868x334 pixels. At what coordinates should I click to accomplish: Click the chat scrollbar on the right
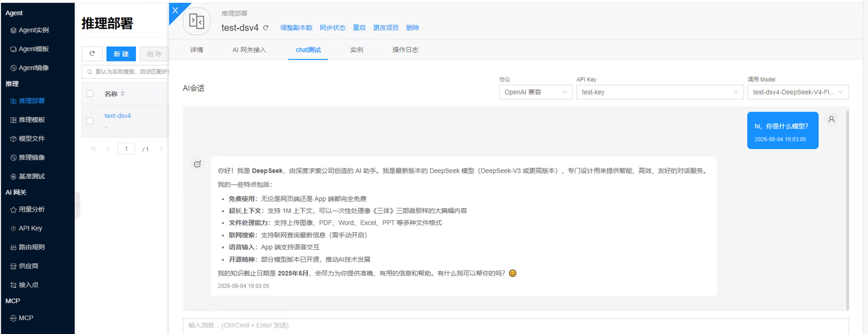point(847,209)
